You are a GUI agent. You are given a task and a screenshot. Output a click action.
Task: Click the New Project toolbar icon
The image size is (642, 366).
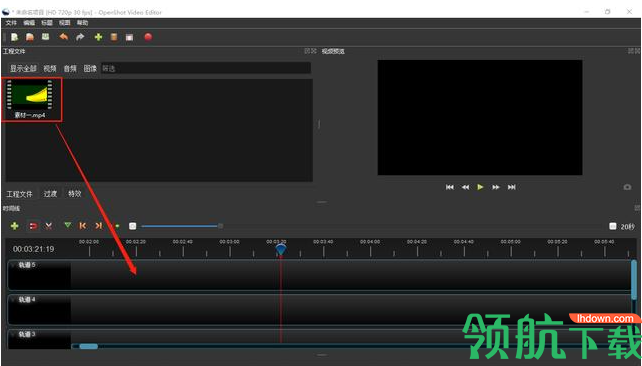15,37
